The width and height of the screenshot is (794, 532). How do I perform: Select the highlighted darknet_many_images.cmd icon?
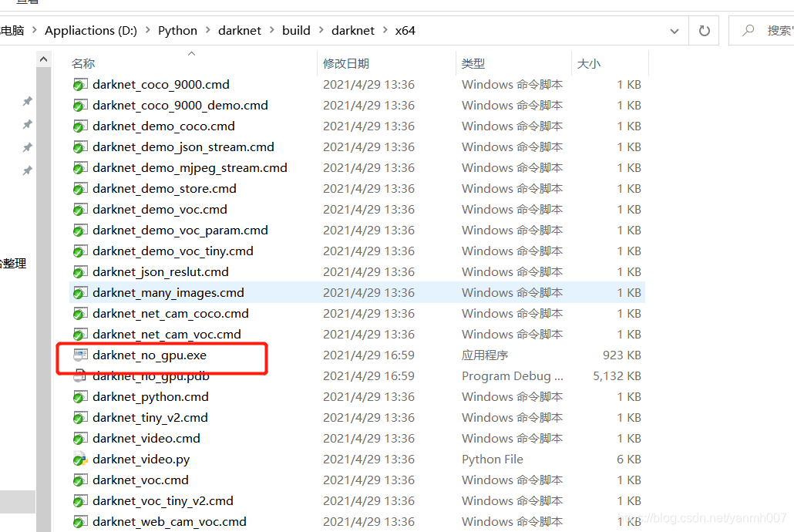[x=80, y=292]
